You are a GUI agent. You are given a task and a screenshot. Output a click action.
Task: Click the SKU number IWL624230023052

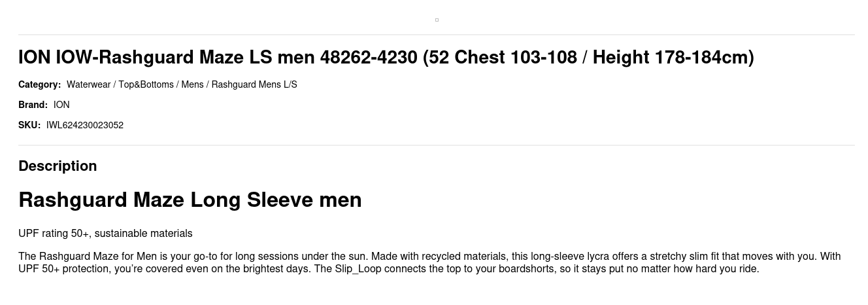(x=85, y=125)
